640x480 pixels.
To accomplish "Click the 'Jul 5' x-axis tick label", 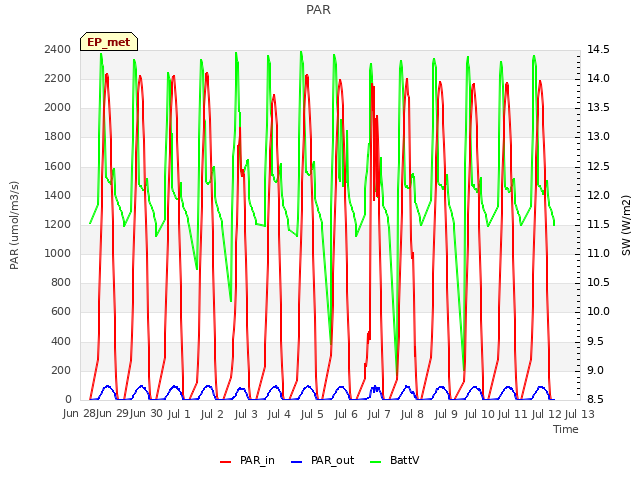I will click(312, 414).
